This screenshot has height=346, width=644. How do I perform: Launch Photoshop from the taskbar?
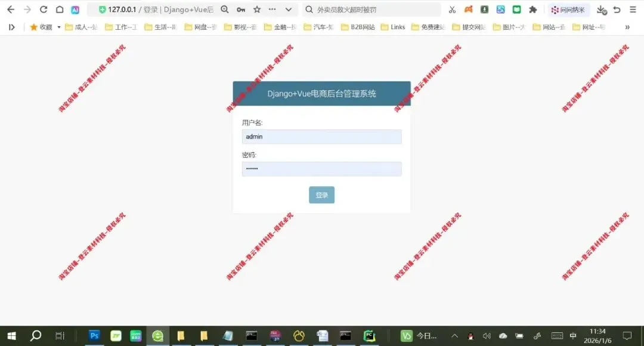[x=94, y=336]
